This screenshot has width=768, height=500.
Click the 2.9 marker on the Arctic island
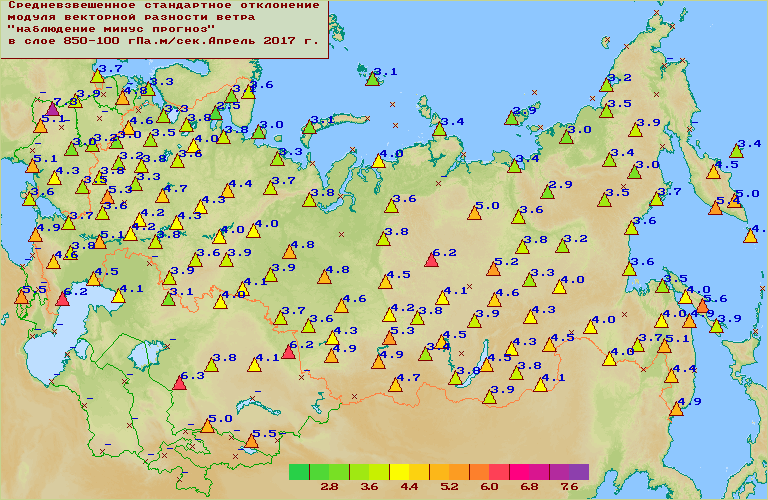tap(511, 118)
